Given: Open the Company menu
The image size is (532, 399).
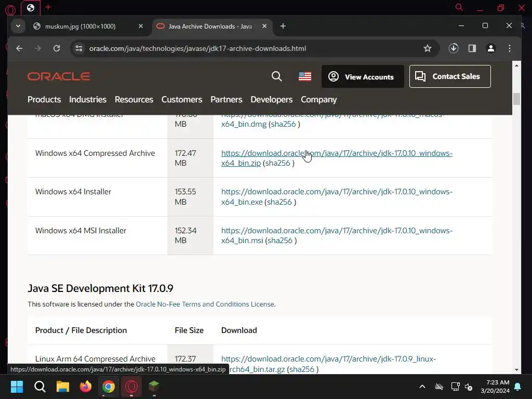Looking at the screenshot, I should [318, 99].
